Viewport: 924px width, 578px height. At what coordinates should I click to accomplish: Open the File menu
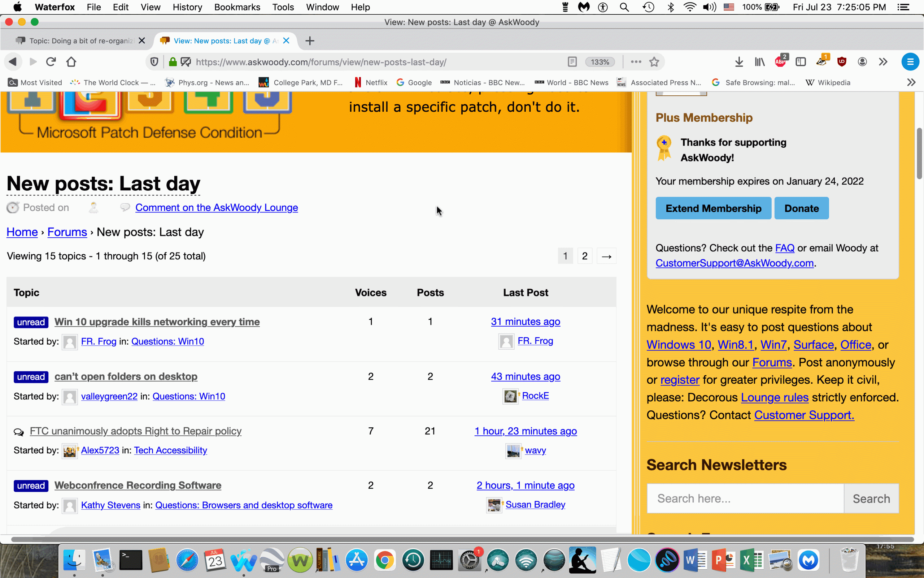point(93,7)
